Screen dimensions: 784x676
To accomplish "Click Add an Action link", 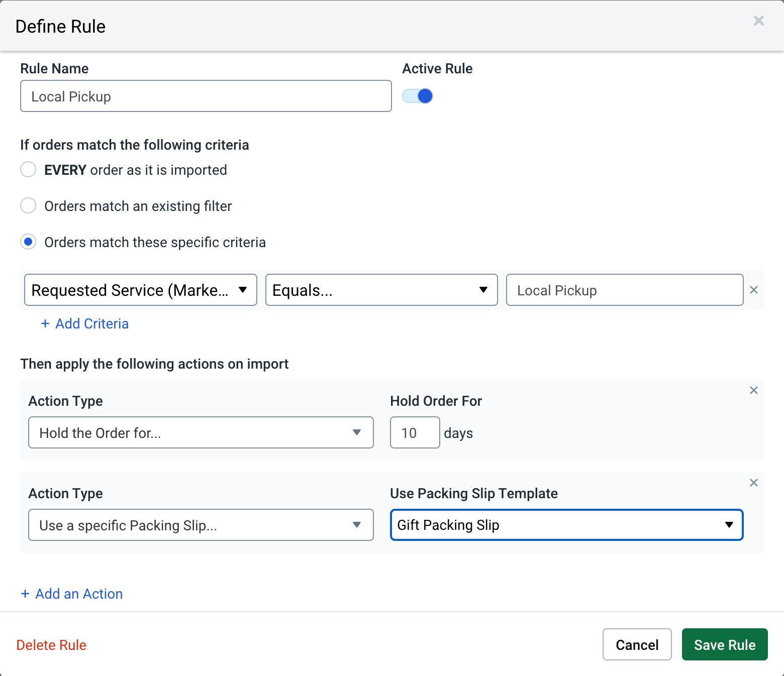I will (x=72, y=594).
